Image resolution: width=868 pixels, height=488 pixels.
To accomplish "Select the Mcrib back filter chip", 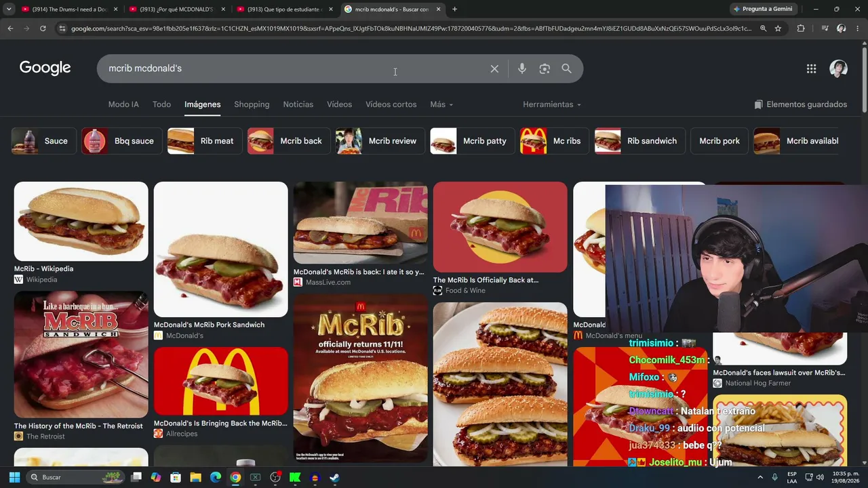I will pyautogui.click(x=288, y=141).
